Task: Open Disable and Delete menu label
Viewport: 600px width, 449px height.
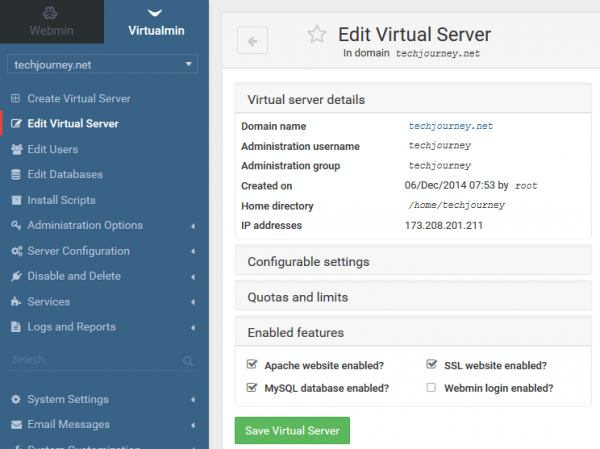Action: (74, 276)
